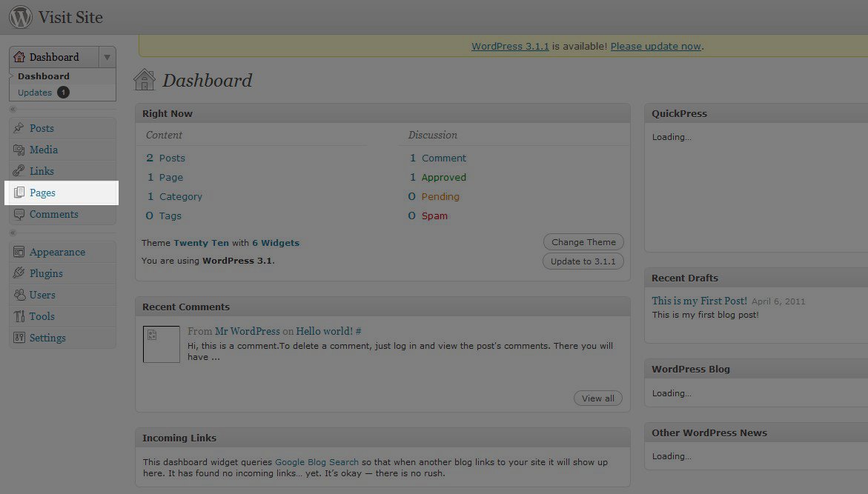Image resolution: width=868 pixels, height=494 pixels.
Task: Click the Visit Site link
Action: (70, 17)
